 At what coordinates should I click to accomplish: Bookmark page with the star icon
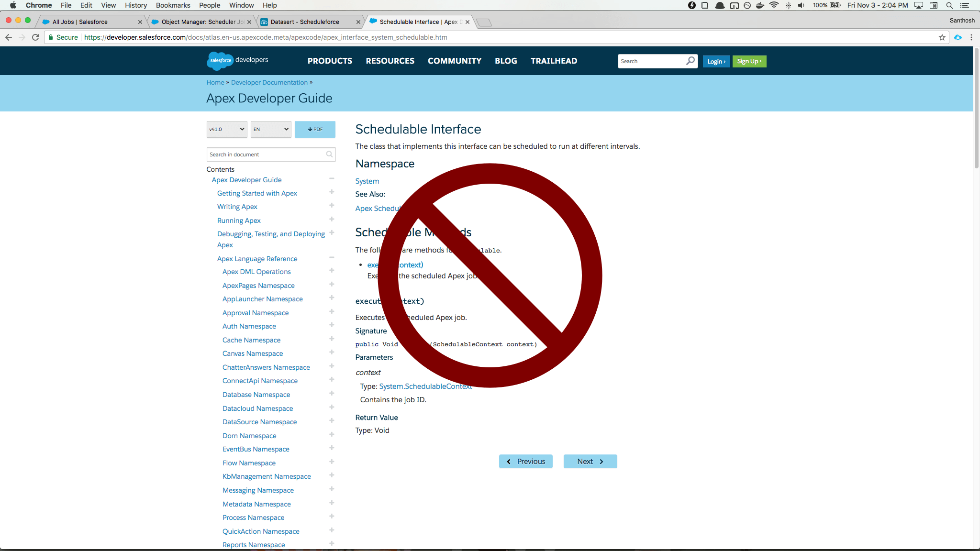click(942, 37)
